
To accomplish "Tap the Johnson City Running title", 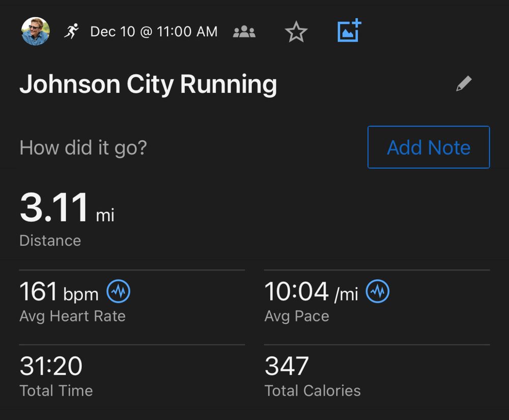I will coord(148,84).
